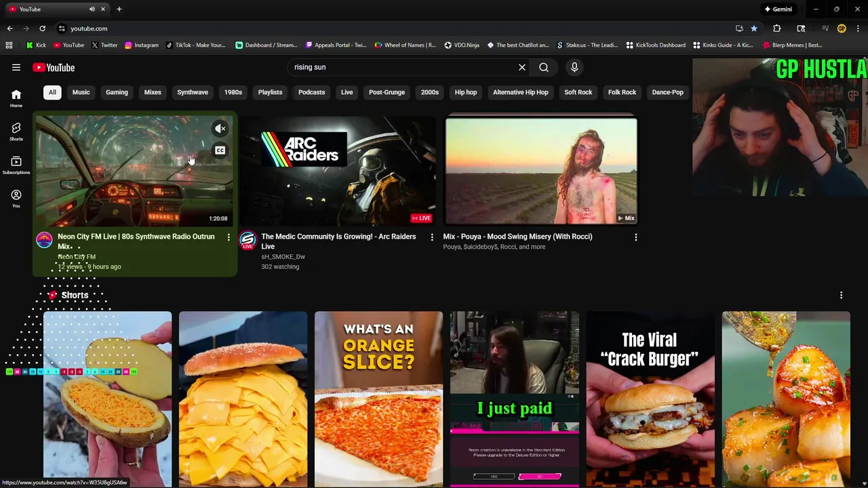868x488 pixels.
Task: Toggle mute on Neon City FM preview
Action: pos(220,128)
